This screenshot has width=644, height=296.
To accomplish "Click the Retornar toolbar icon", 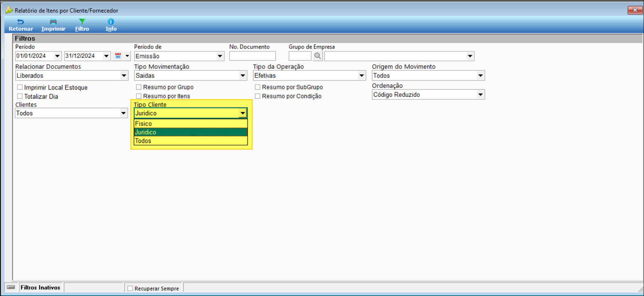I will [20, 22].
